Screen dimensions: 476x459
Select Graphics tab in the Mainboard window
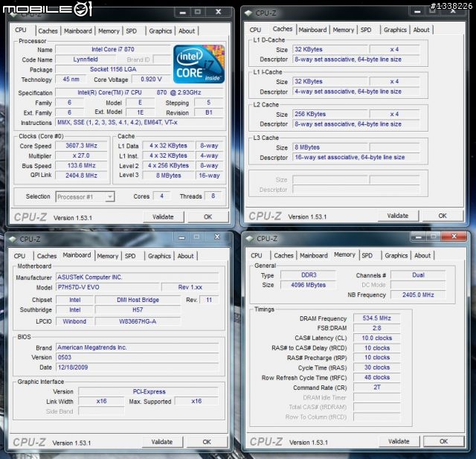[x=159, y=256]
